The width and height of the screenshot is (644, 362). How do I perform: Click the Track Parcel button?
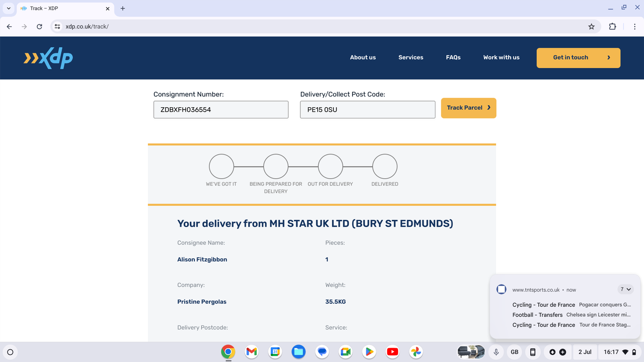(468, 108)
